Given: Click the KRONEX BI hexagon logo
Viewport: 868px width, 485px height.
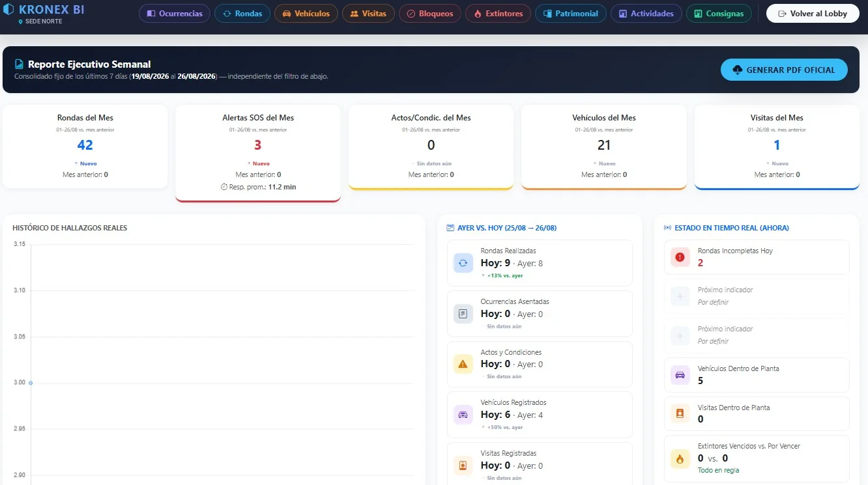Looking at the screenshot, I should tap(9, 10).
